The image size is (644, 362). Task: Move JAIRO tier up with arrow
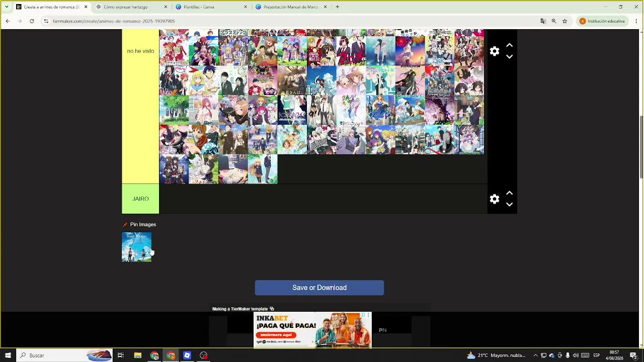point(509,193)
